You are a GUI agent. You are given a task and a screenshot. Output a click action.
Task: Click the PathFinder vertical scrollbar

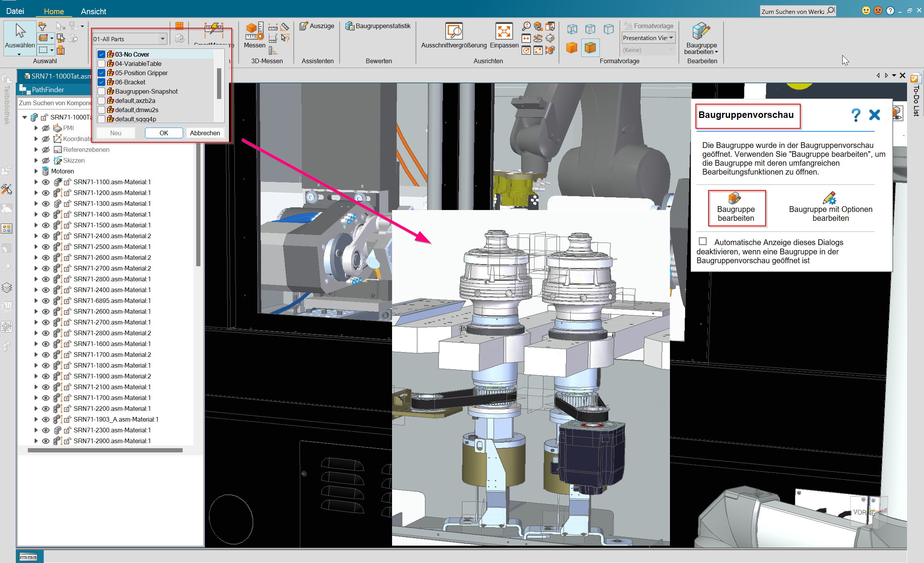(198, 204)
